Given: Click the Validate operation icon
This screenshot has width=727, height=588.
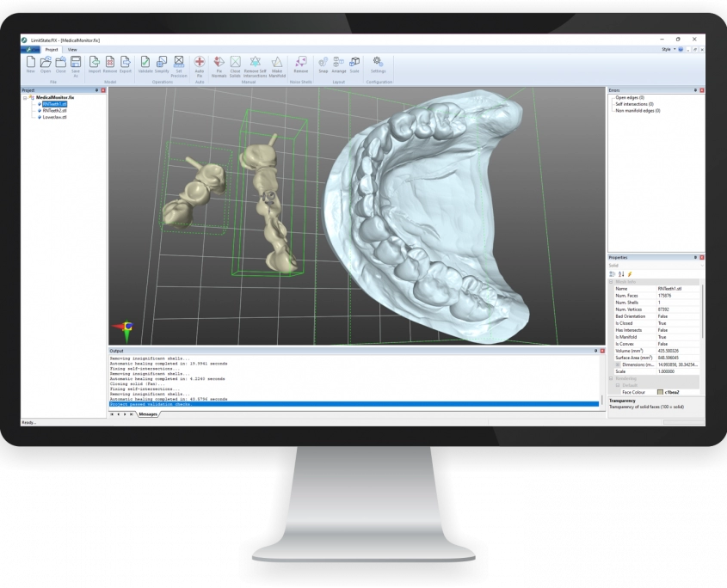Looking at the screenshot, I should pyautogui.click(x=145, y=63).
